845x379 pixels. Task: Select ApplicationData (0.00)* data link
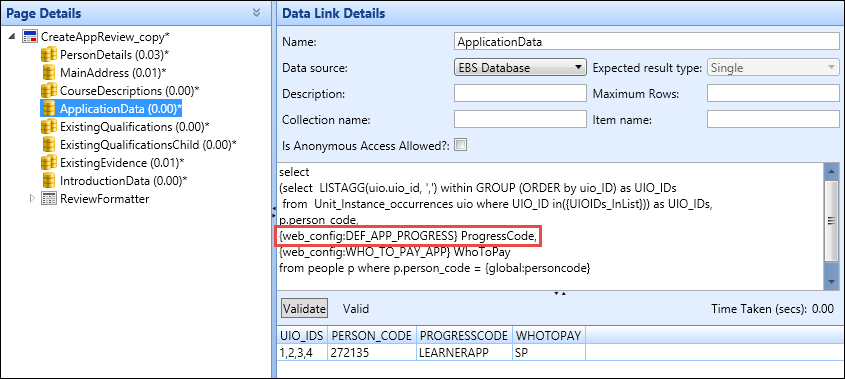pos(121,108)
